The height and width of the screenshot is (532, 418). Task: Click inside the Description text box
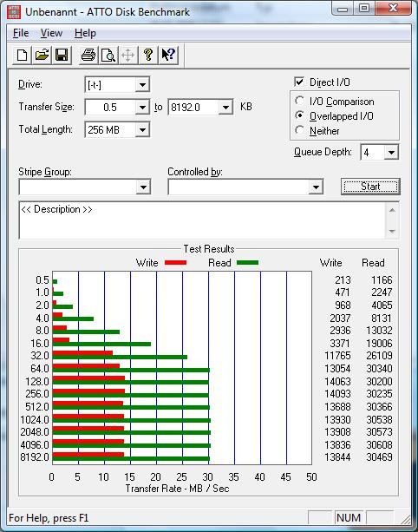coord(202,220)
